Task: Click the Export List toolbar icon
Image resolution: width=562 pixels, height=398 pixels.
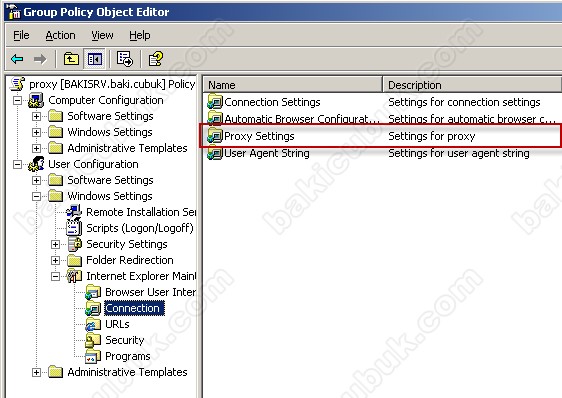Action: pos(124,59)
